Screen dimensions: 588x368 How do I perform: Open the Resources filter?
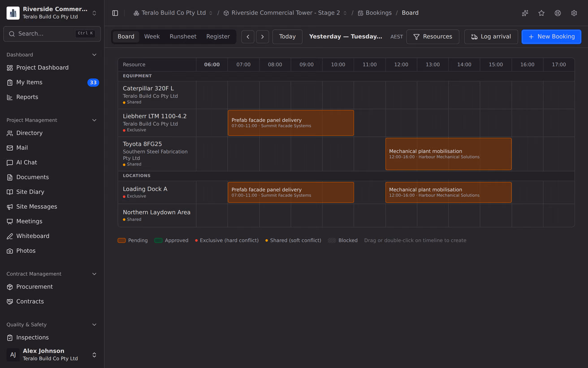tap(432, 37)
